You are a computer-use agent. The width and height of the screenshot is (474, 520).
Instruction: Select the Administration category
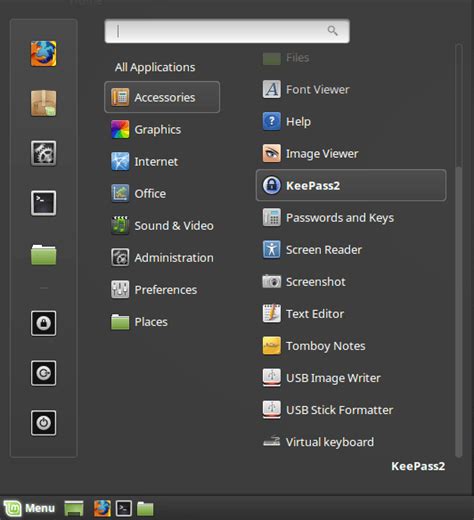pos(162,257)
